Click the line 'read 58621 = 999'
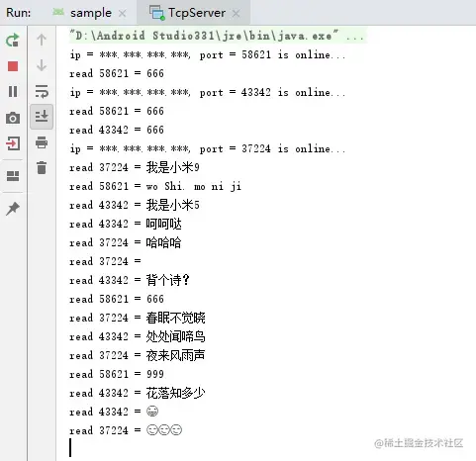The height and width of the screenshot is (461, 476). coord(117,374)
